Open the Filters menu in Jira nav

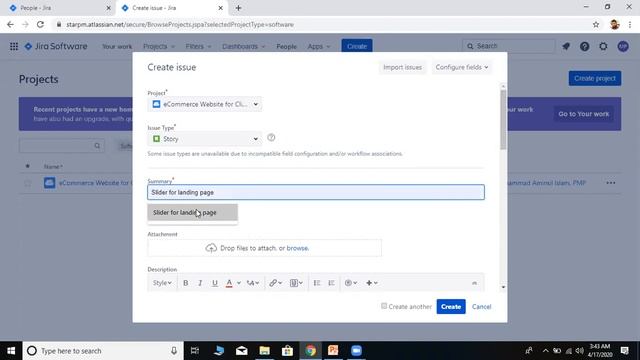(x=198, y=47)
